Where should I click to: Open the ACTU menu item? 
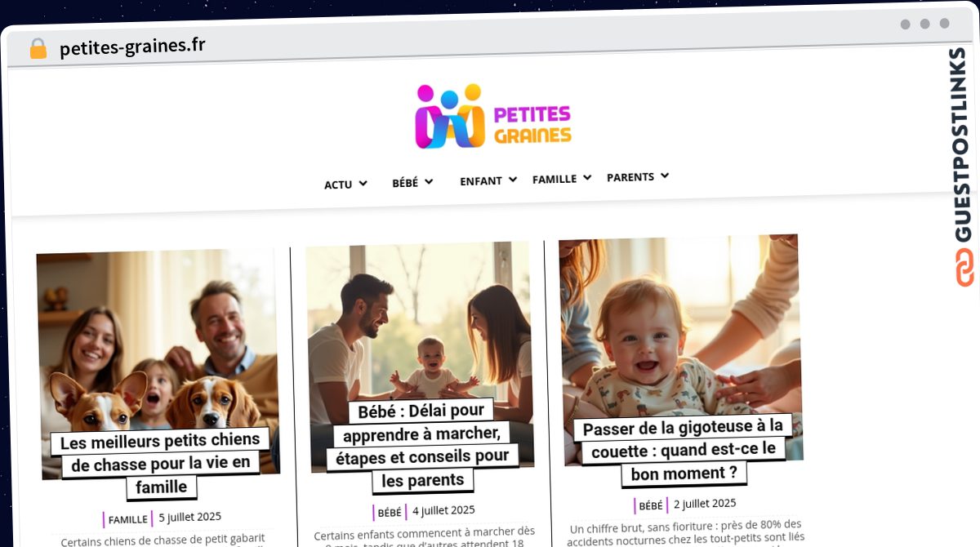[x=338, y=185]
